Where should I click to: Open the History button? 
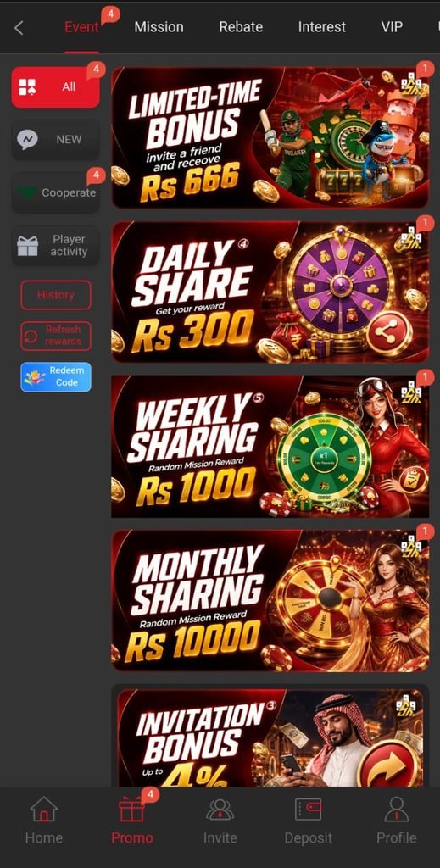click(x=56, y=294)
